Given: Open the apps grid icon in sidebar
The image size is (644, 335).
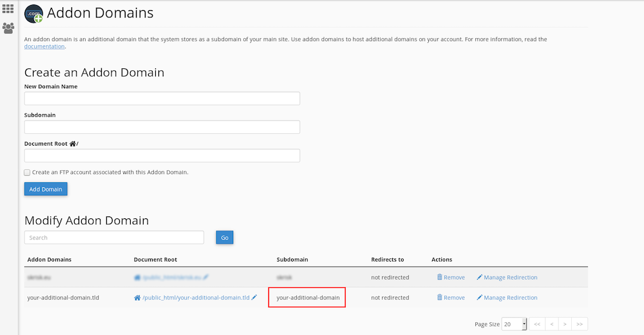Looking at the screenshot, I should [8, 9].
